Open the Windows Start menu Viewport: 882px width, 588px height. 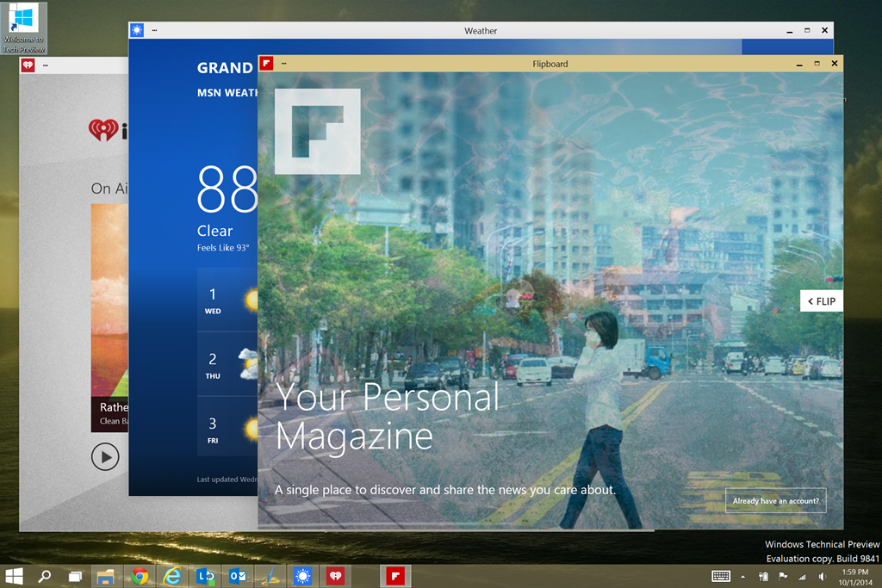coord(14,576)
